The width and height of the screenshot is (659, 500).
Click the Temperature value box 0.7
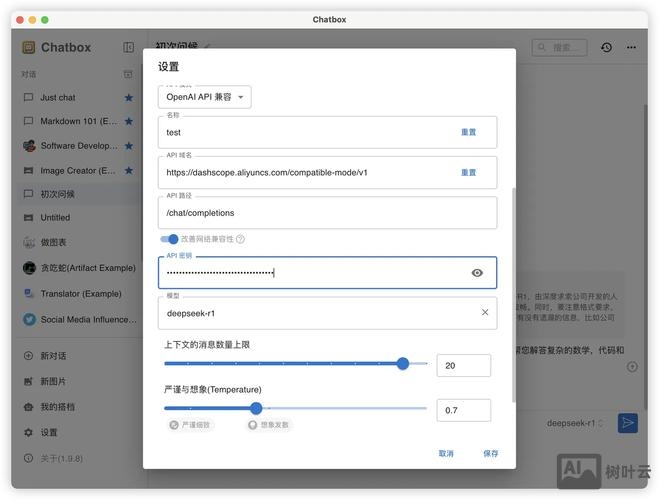pyautogui.click(x=464, y=410)
